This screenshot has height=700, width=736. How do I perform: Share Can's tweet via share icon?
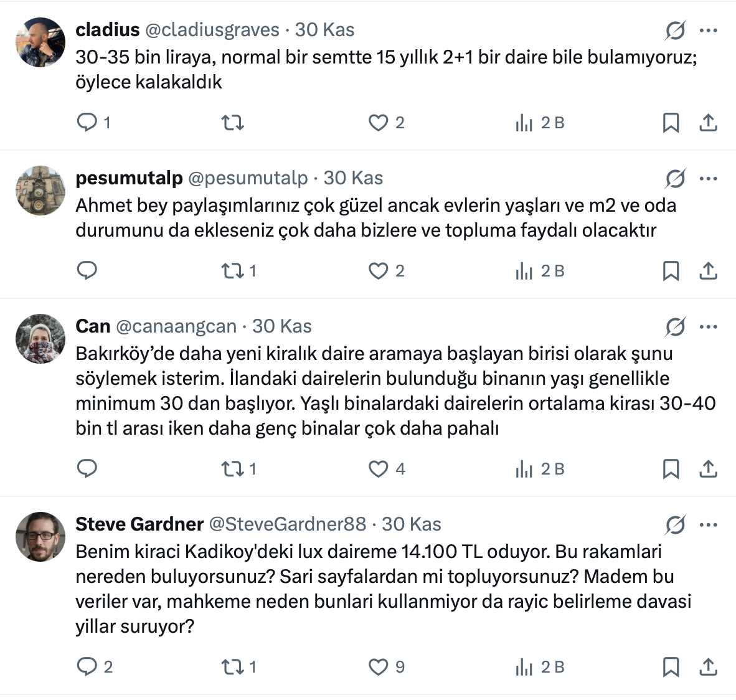point(708,469)
